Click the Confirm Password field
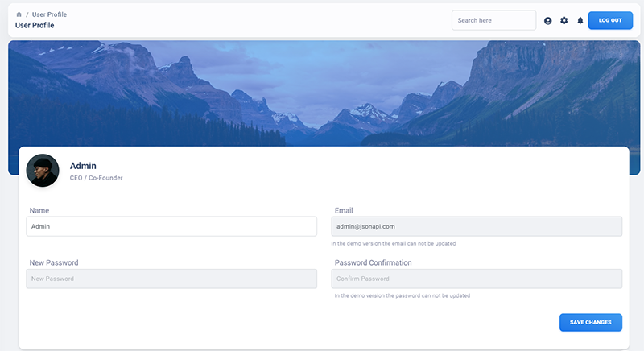 click(x=477, y=279)
